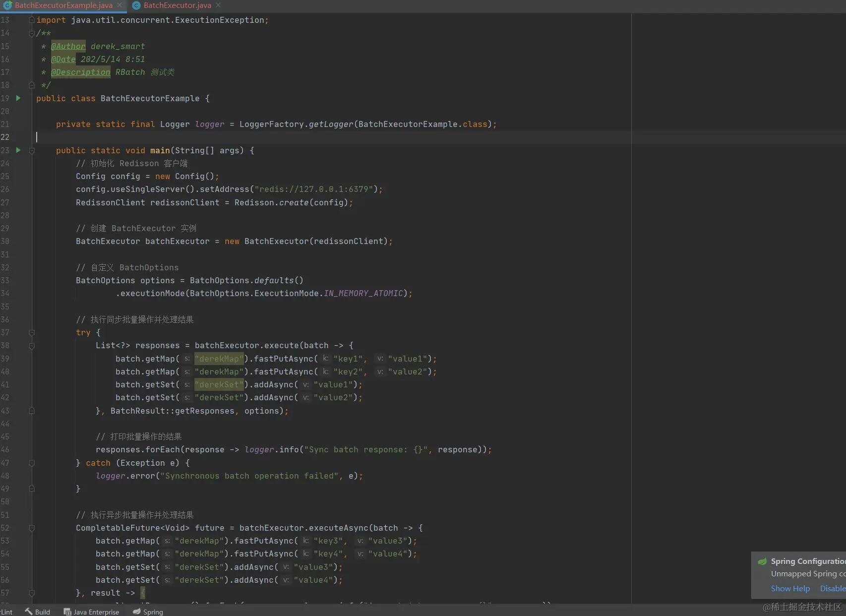Screen dimensions: 846x616
Task: Collapse the main method fold marker
Action: point(32,150)
